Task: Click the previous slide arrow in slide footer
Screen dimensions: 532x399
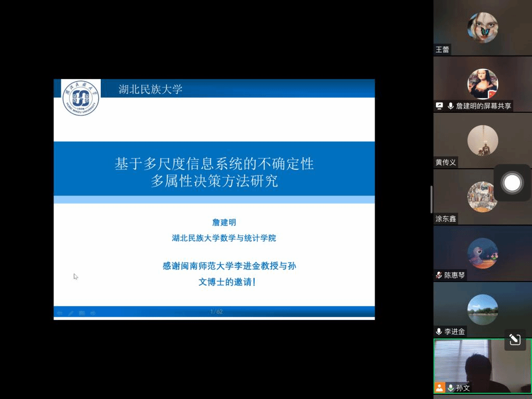Action: [x=60, y=313]
